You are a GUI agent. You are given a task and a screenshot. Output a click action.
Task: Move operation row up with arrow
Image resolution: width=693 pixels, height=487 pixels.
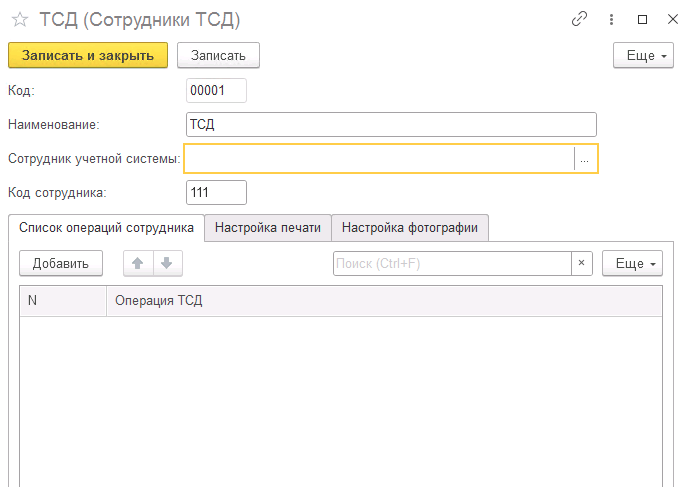click(138, 263)
